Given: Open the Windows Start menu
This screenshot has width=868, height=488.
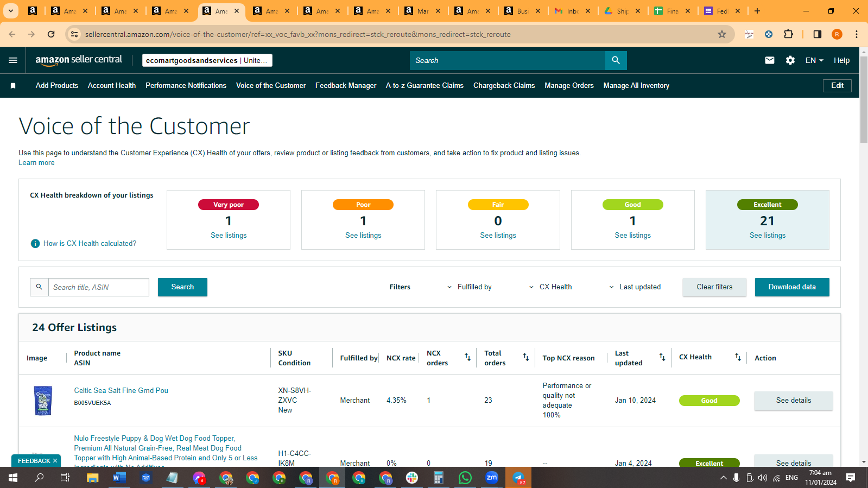Looking at the screenshot, I should coord(13,478).
